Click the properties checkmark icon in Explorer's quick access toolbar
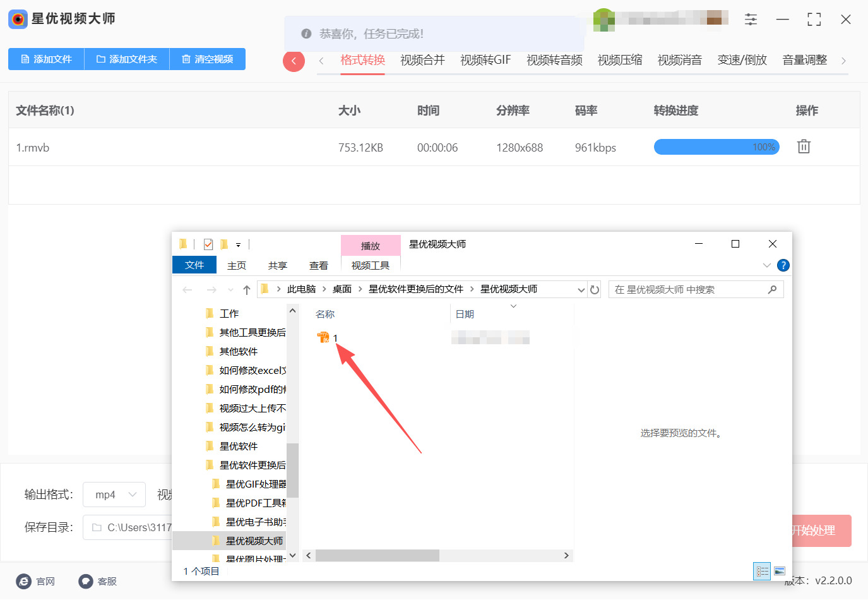This screenshot has width=868, height=600. (208, 244)
